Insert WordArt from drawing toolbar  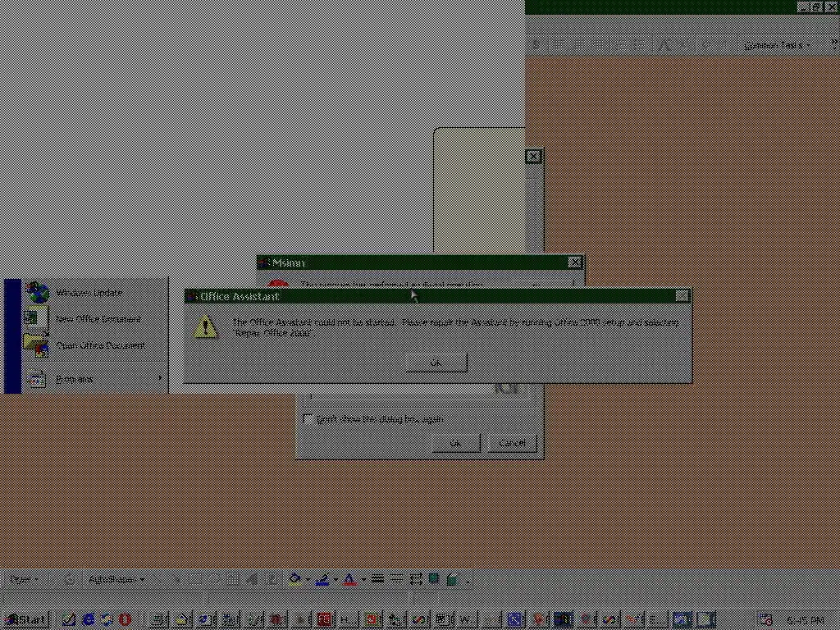[253, 579]
